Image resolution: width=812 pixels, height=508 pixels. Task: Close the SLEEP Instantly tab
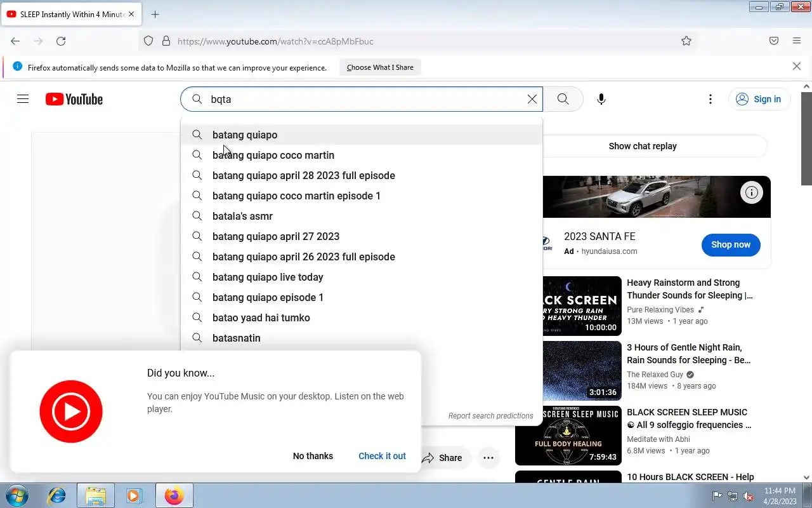pos(131,14)
